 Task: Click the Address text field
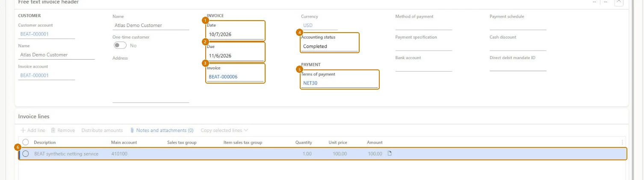pos(151,82)
